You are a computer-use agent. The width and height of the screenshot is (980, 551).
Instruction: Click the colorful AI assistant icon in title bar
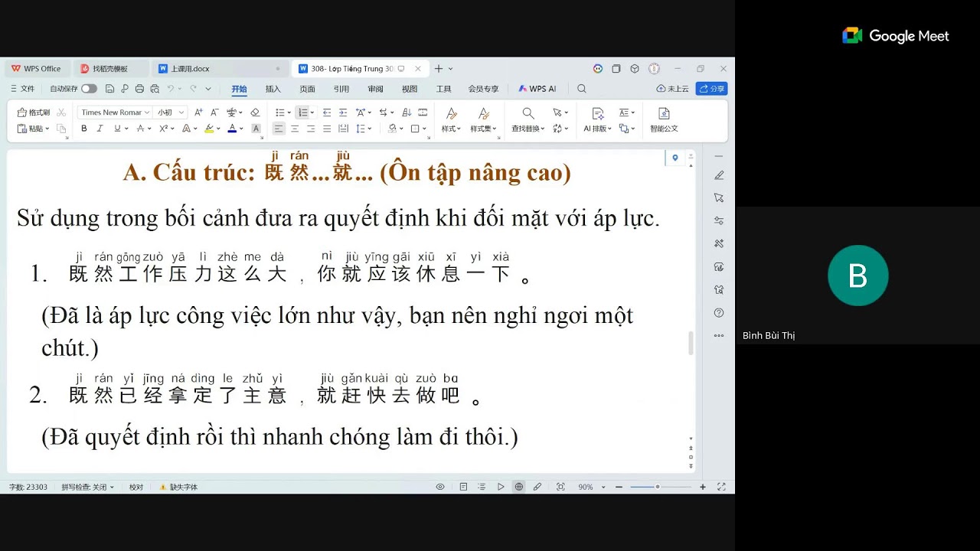[598, 69]
